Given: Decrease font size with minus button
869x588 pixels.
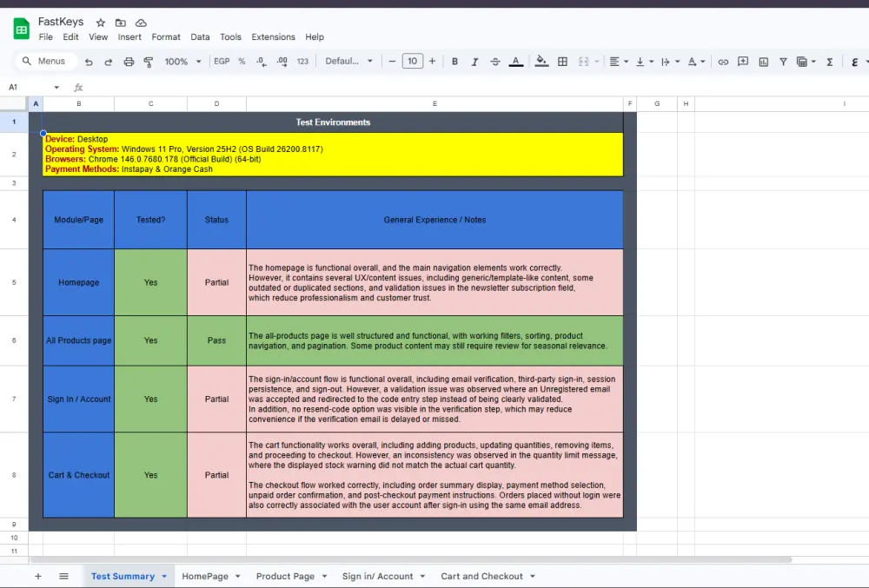Looking at the screenshot, I should [x=392, y=62].
